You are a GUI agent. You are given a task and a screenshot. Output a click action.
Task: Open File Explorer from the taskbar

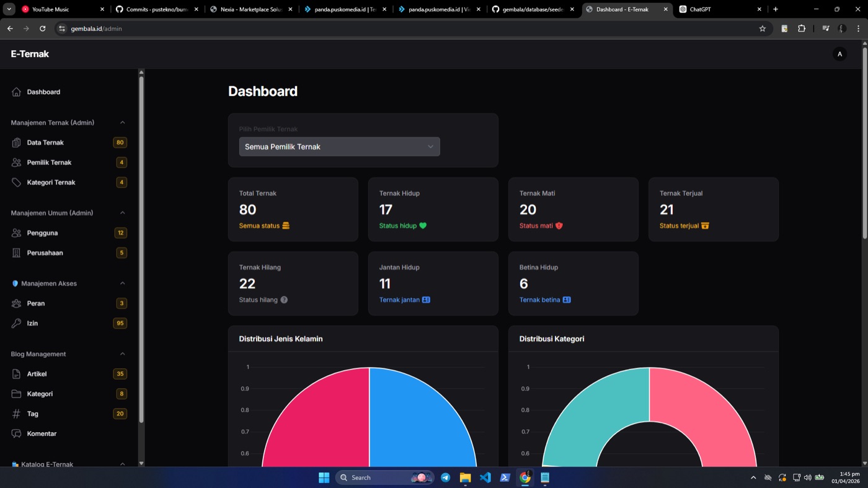point(465,477)
